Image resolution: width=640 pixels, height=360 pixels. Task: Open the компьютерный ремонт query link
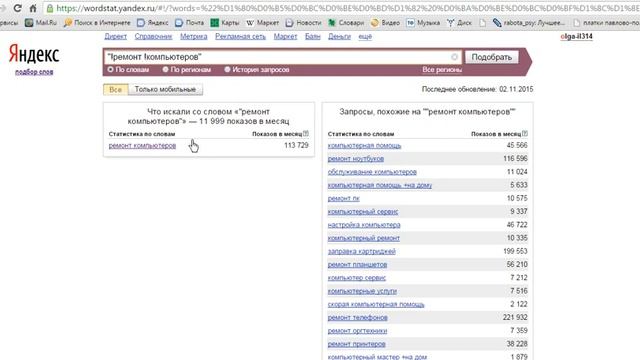364,238
